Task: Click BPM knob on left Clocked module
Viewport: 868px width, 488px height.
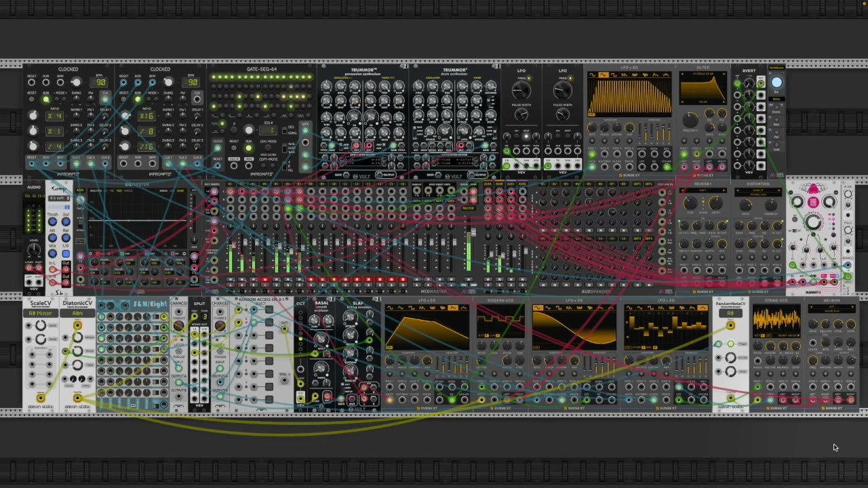Action: click(x=76, y=83)
